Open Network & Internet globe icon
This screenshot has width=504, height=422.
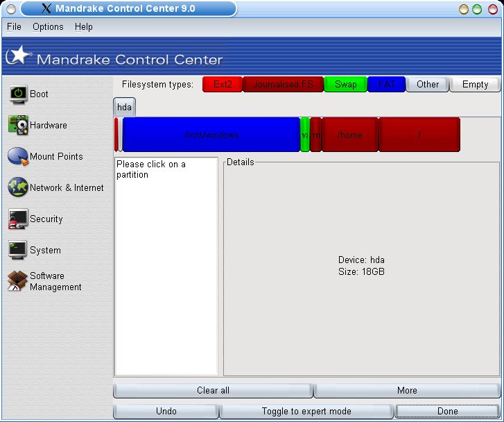click(x=18, y=187)
